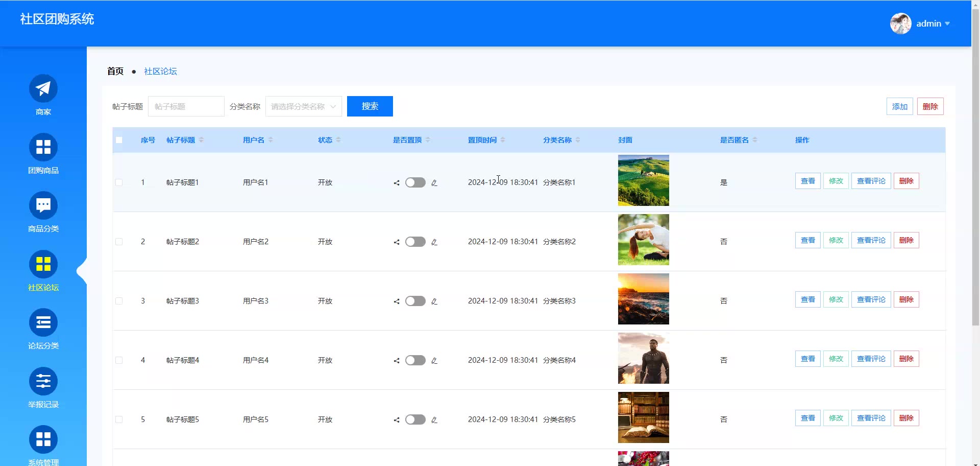Select the 论坛分类 list icon
Viewport: 980px width, 466px height.
[x=43, y=323]
